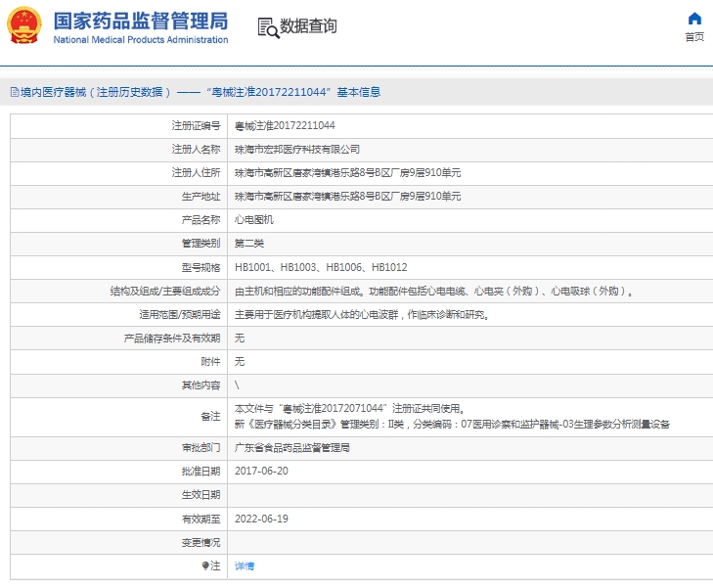Click the 变更情况 label

(x=201, y=543)
